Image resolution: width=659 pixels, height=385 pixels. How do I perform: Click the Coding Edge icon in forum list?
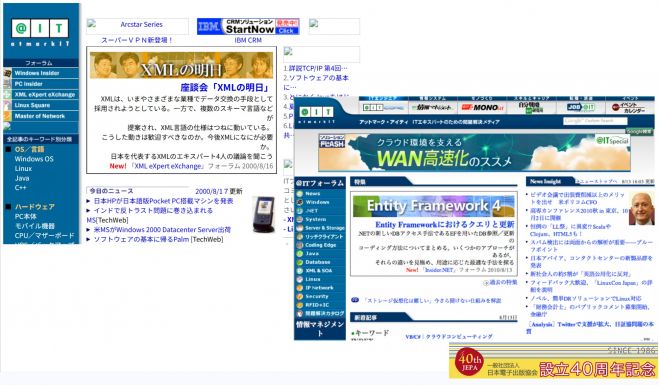[x=300, y=245]
